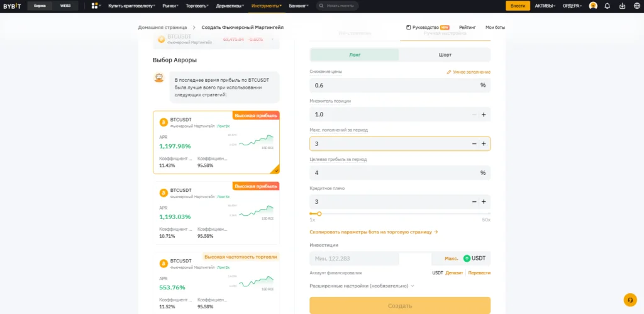Increase Кредитное плечо with plus button
Viewport: 644px width, 314px height.
click(484, 202)
